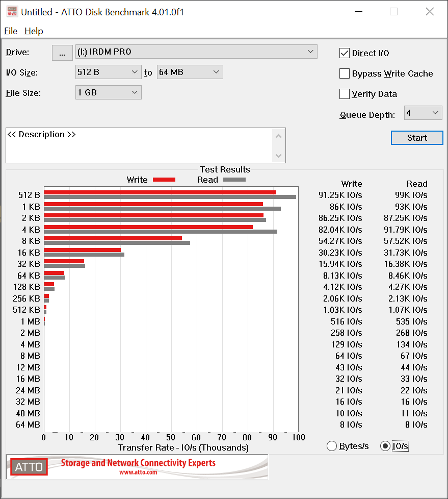Open the Queue Depth dropdown
Screen dimensions: 448x499
click(x=423, y=113)
